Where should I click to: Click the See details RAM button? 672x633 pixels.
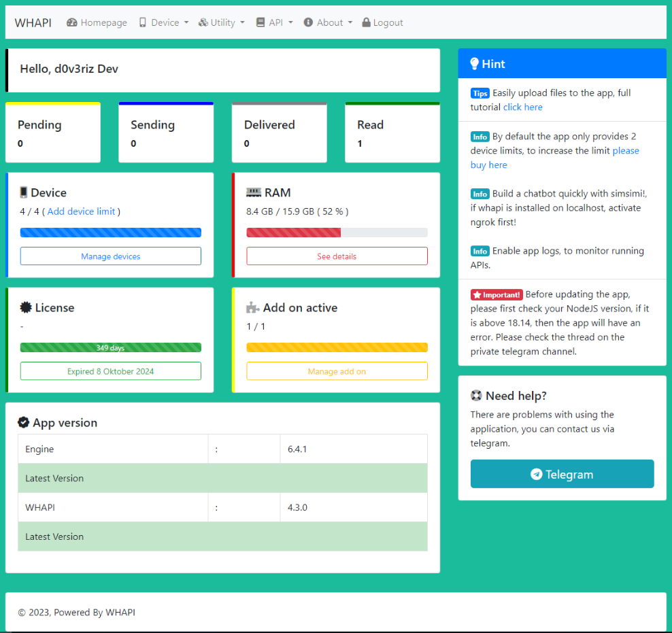click(337, 256)
